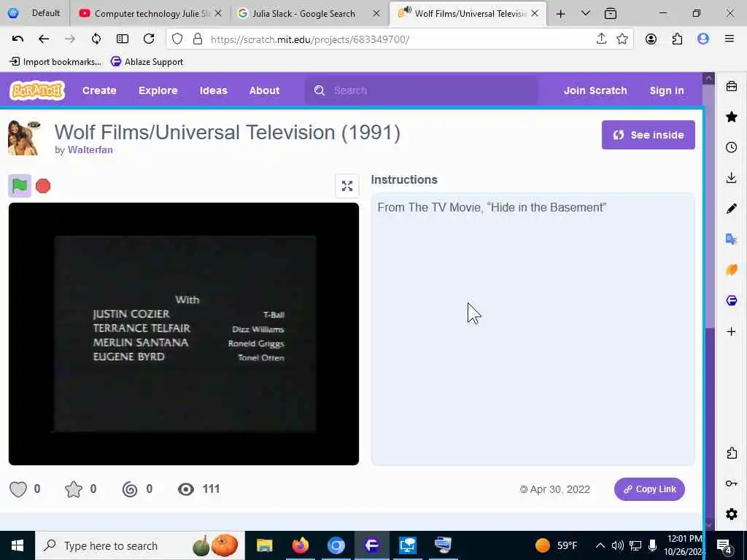Expand the list all tabs dropdown
Image resolution: width=747 pixels, height=560 pixels.
(586, 13)
